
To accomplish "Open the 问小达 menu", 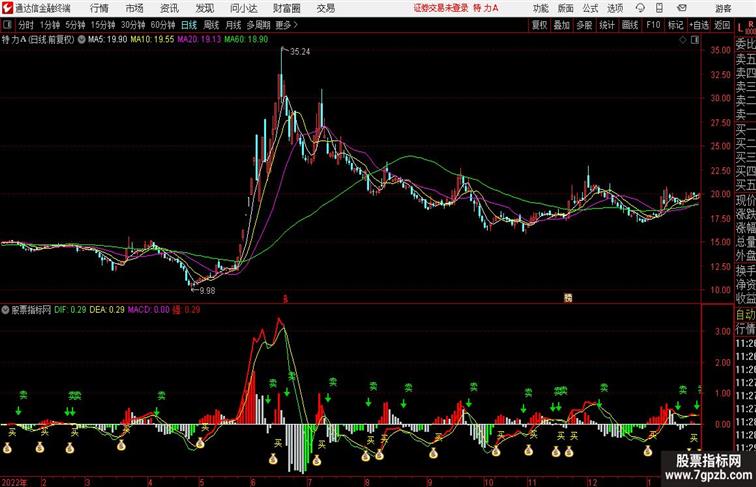I will pyautogui.click(x=243, y=8).
